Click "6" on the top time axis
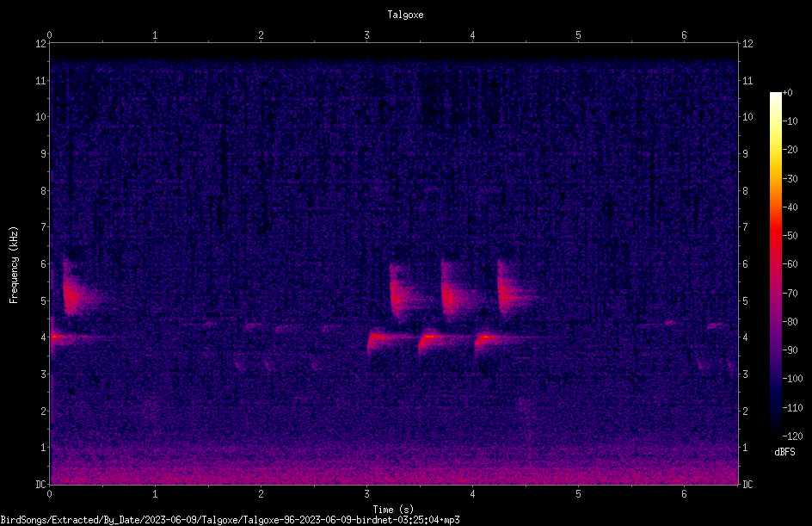 tap(684, 35)
